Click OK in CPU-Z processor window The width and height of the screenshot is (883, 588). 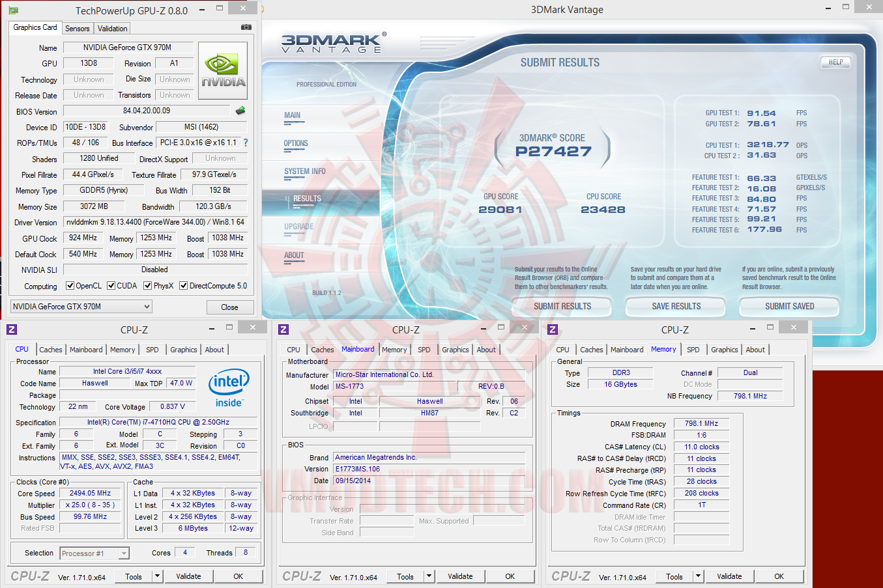pyautogui.click(x=239, y=576)
